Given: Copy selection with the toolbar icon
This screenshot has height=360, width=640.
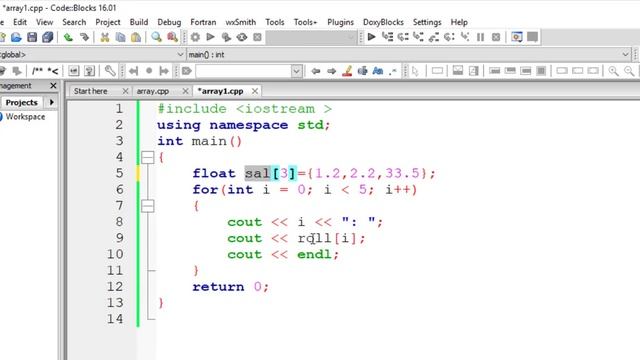Looking at the screenshot, I should click(120, 38).
